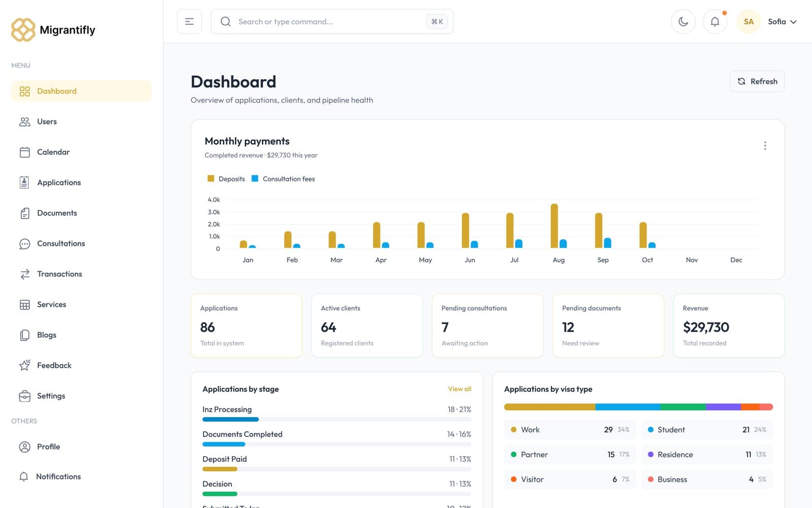Click the Documents file icon

tap(24, 213)
